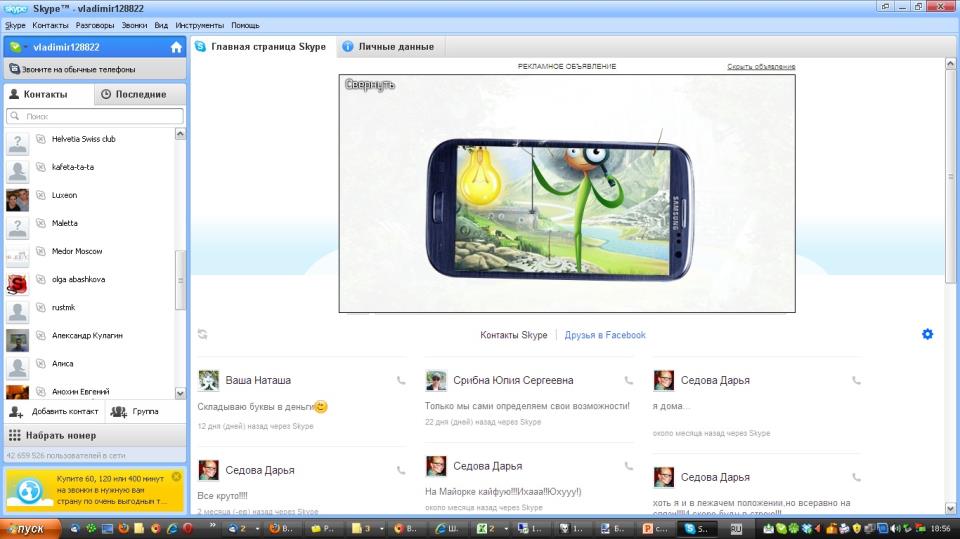Open the Разговоры menu
The height and width of the screenshot is (539, 960).
(x=95, y=25)
